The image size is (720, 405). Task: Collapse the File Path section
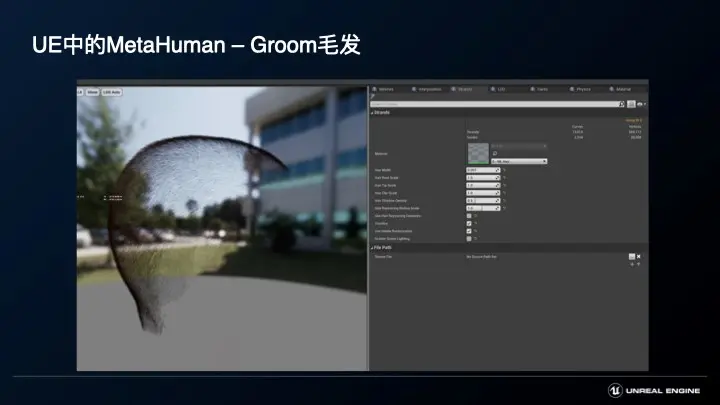tap(372, 248)
